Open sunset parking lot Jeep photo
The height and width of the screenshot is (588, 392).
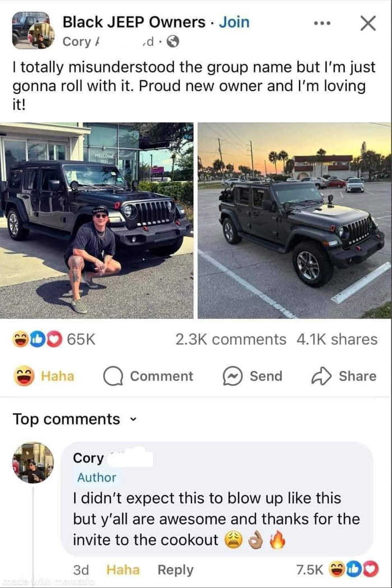coord(295,220)
